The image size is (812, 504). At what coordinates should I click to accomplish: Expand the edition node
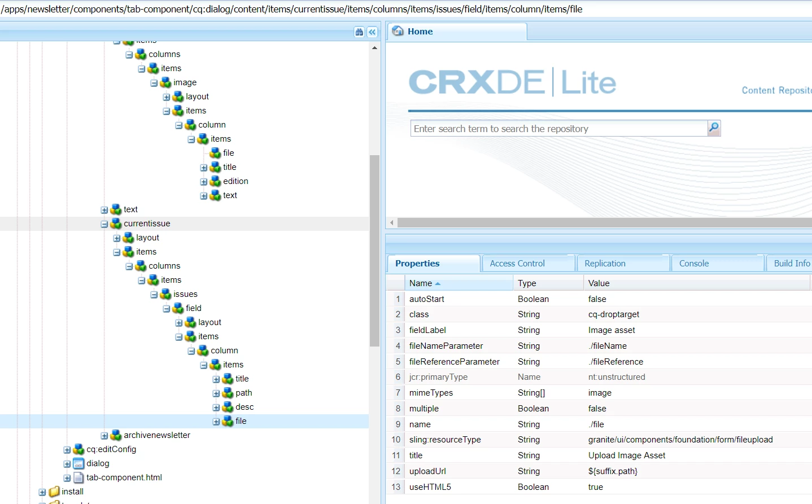coord(204,182)
